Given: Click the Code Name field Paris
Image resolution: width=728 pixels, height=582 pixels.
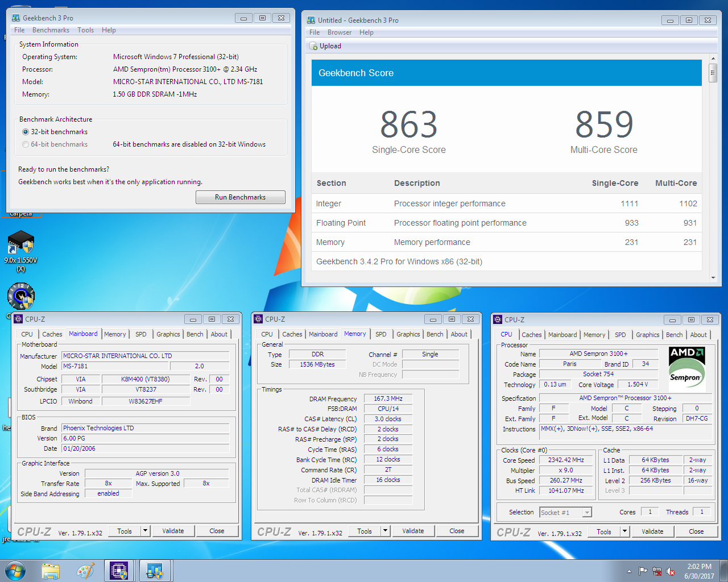Looking at the screenshot, I should (569, 364).
